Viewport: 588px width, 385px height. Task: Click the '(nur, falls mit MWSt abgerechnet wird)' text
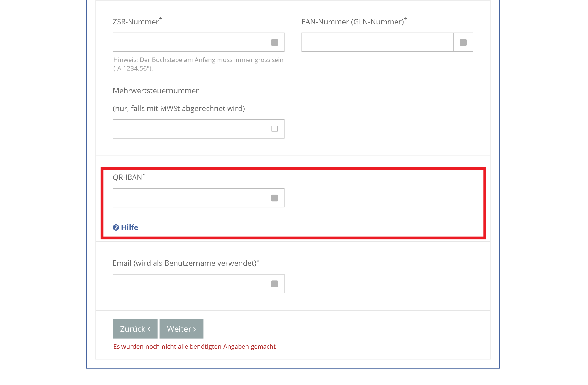(x=179, y=109)
